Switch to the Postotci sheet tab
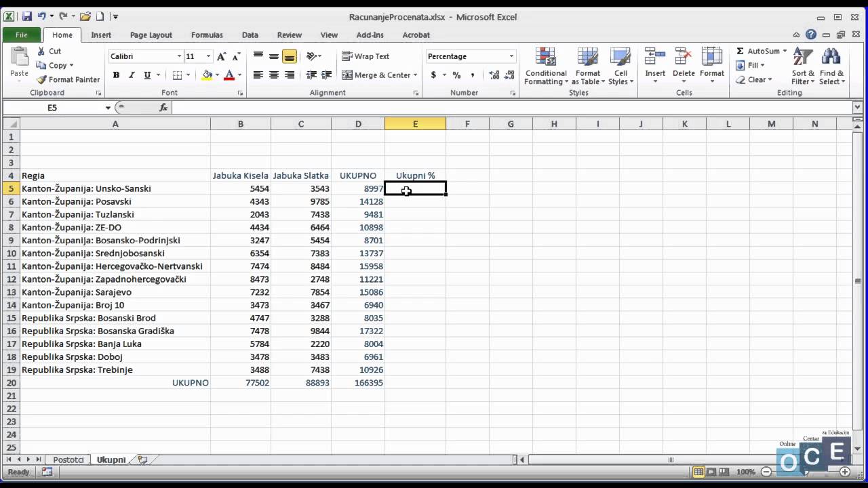The image size is (868, 488). coord(68,460)
